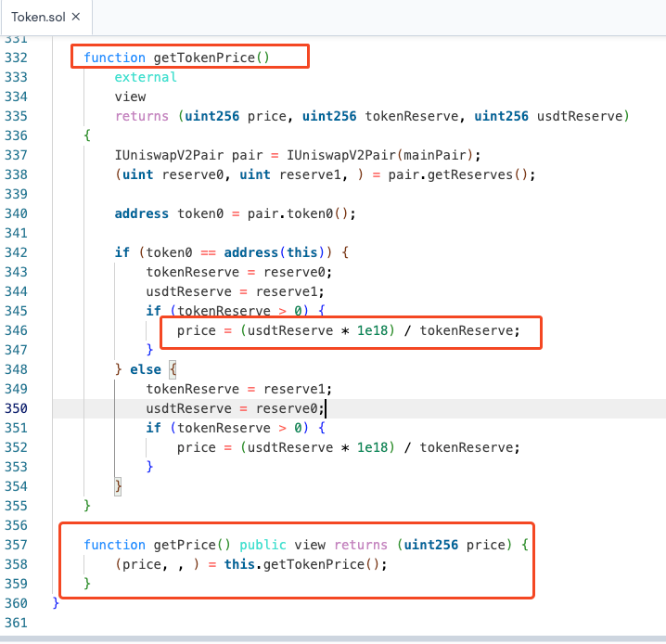
Task: Click line number 346 in the gutter
Action: tap(17, 330)
